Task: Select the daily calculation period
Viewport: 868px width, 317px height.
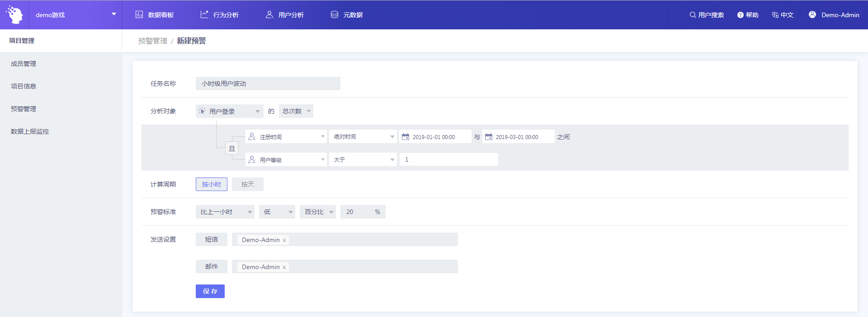Action: (x=247, y=184)
